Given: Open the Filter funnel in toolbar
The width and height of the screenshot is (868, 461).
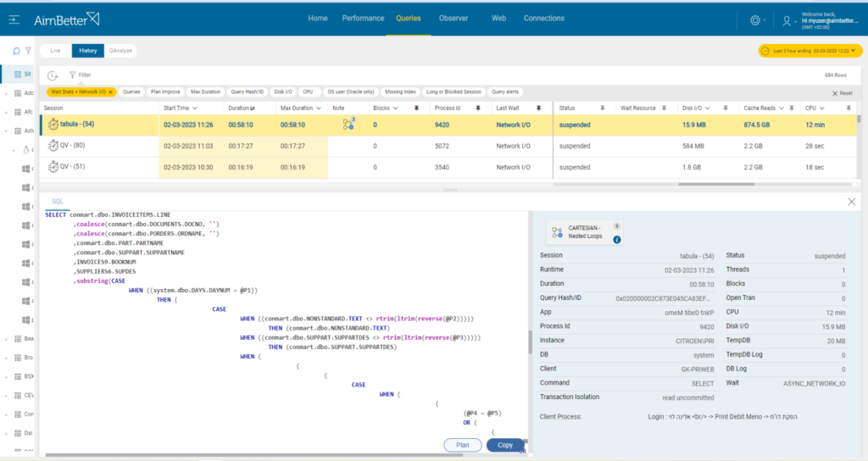Looking at the screenshot, I should pyautogui.click(x=73, y=75).
